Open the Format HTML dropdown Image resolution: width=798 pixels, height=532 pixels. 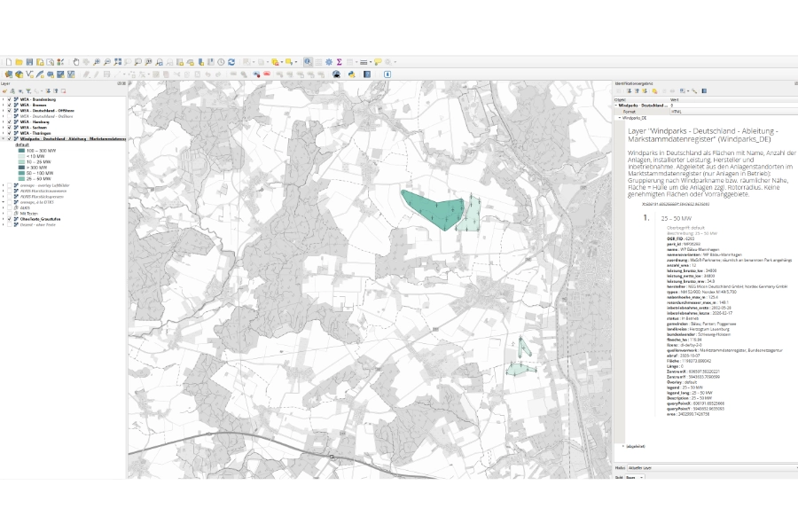[734, 112]
